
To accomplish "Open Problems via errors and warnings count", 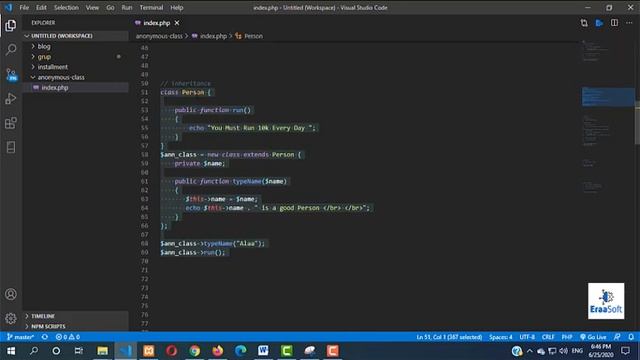I will point(68,337).
